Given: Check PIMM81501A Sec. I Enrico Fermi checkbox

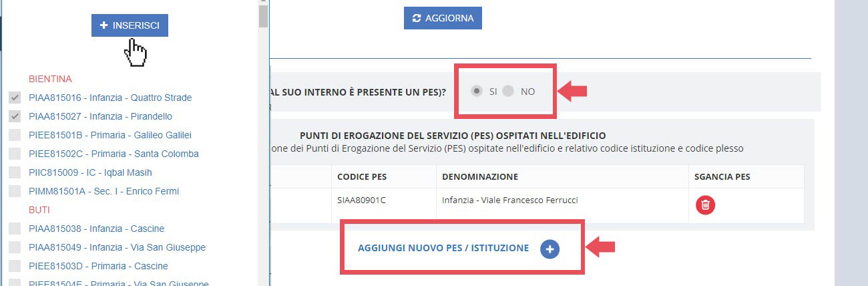Looking at the screenshot, I should (14, 191).
